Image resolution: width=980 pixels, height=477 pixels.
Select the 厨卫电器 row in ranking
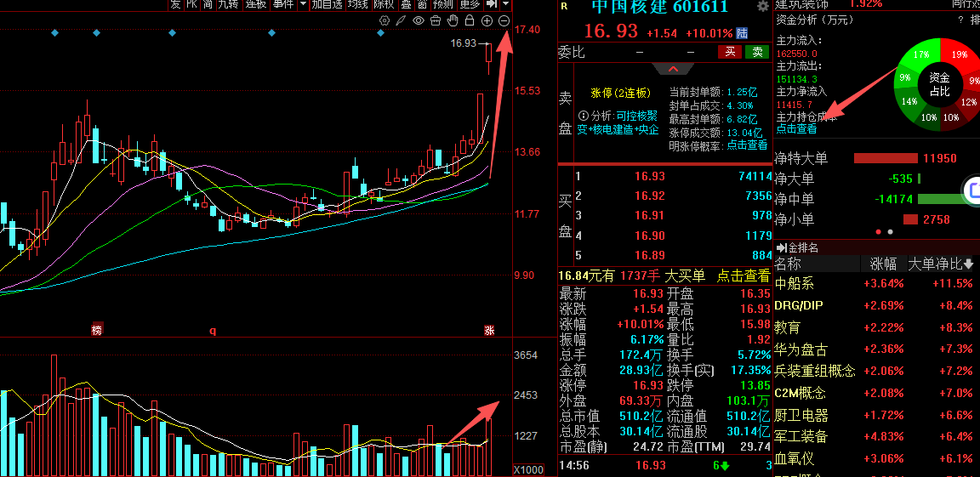pyautogui.click(x=876, y=415)
